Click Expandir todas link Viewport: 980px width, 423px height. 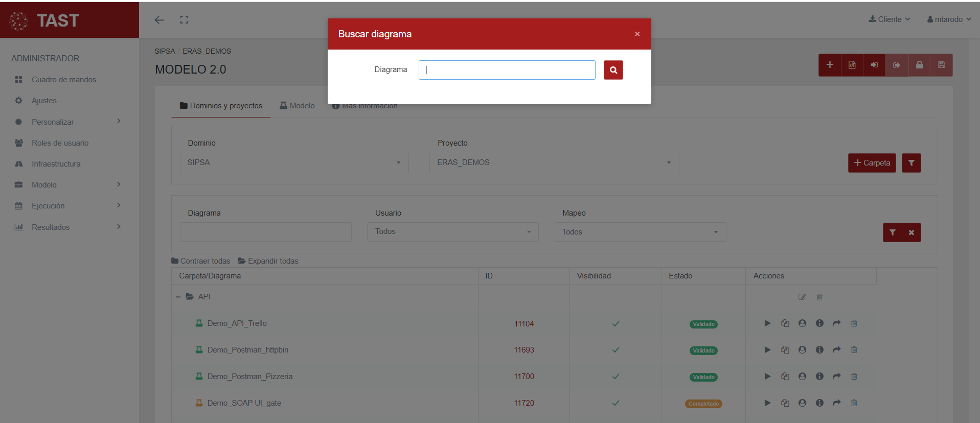pos(268,261)
